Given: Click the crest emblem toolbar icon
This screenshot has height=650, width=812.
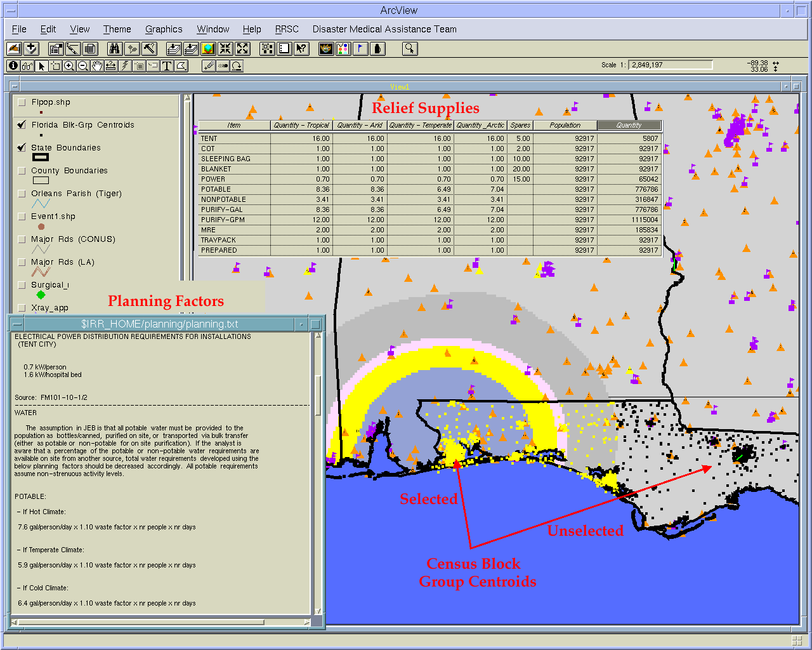Looking at the screenshot, I should coord(326,49).
